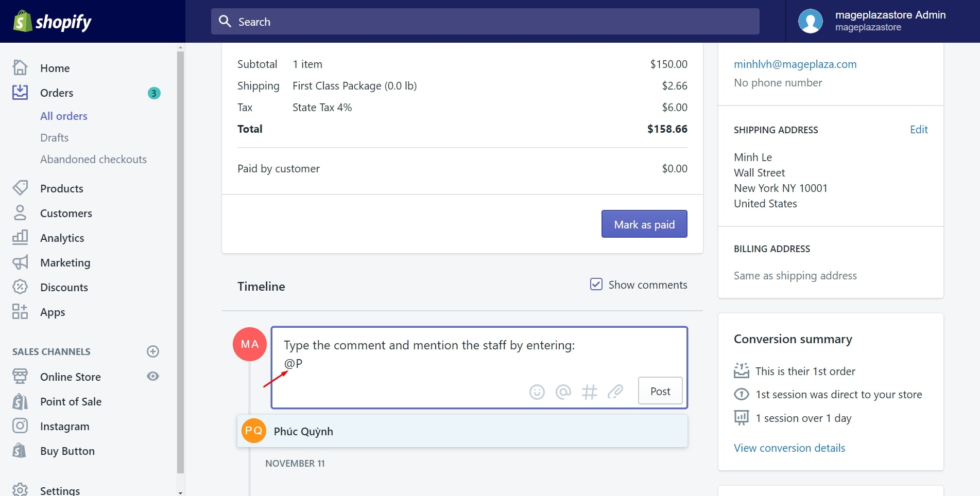The height and width of the screenshot is (496, 980).
Task: Open the mageplazastore Admin account menu
Action: click(872, 21)
